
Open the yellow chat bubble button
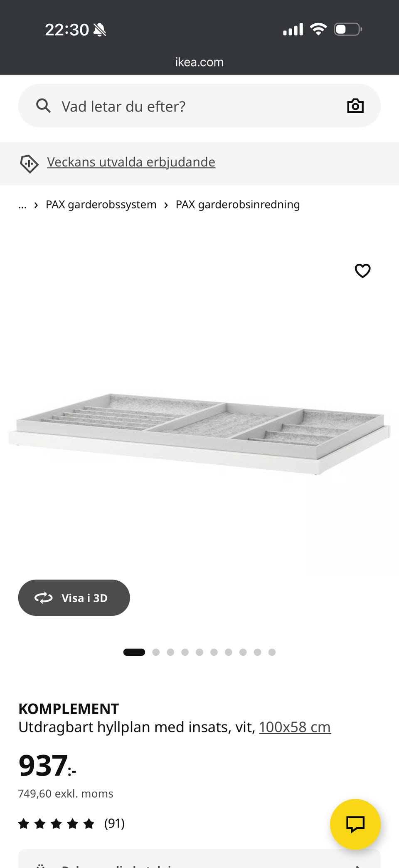[355, 824]
